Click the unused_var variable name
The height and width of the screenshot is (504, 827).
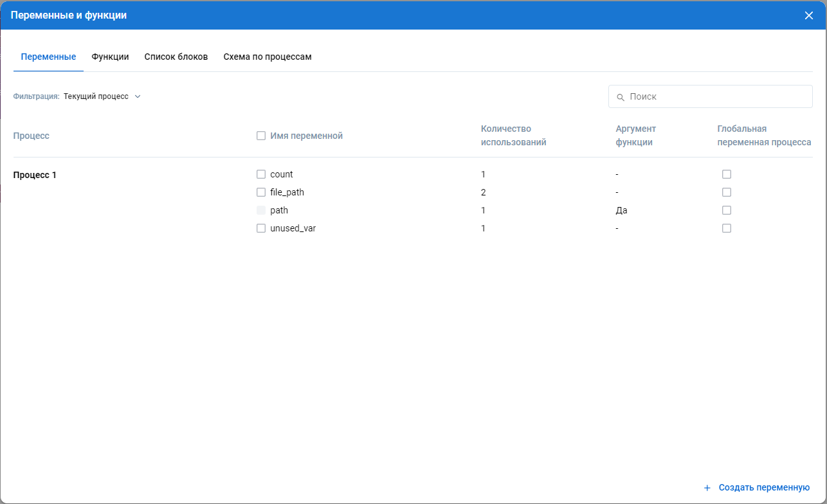(293, 228)
